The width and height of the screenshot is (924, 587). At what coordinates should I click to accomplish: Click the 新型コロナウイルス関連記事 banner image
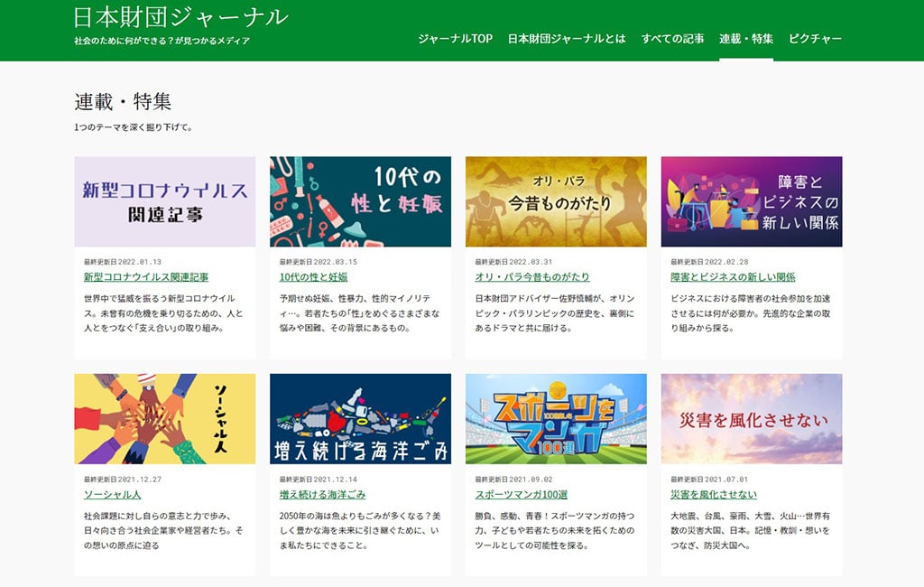pos(164,201)
